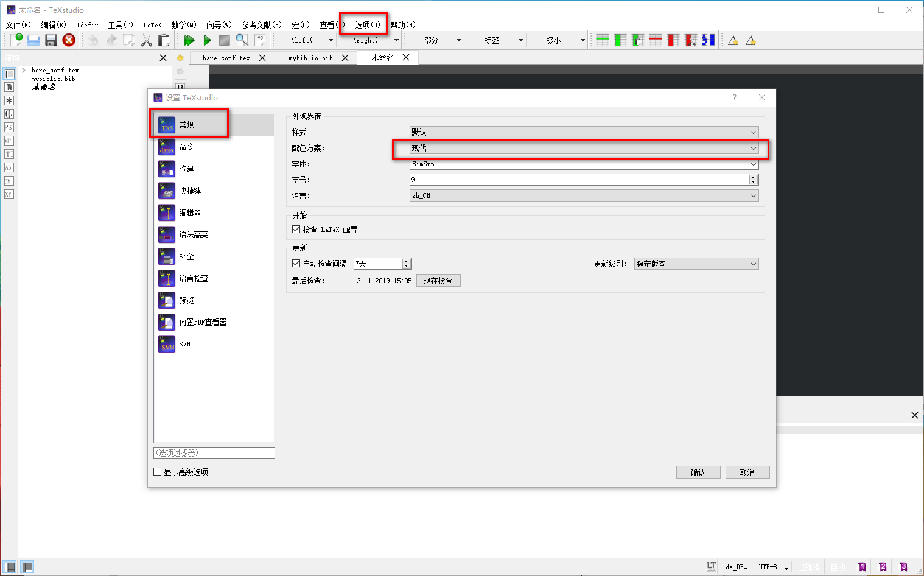Toggle the 自动检查间隔 checkbox
924x576 pixels.
[296, 264]
